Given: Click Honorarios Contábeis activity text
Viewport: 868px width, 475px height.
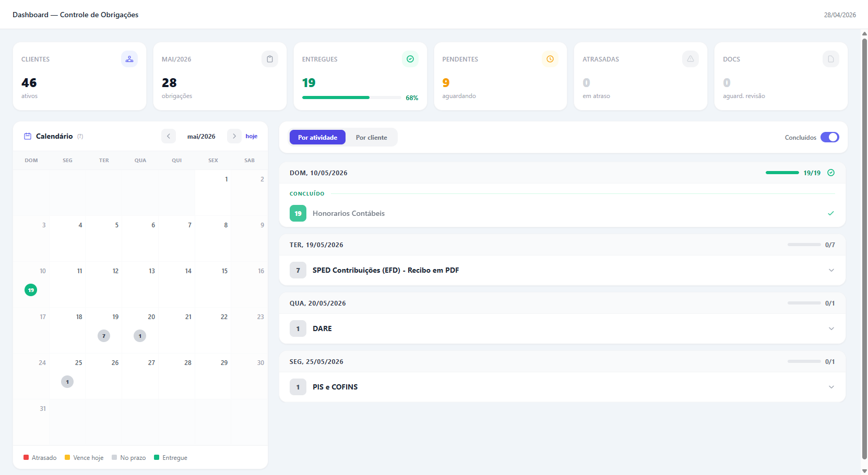Looking at the screenshot, I should [349, 213].
